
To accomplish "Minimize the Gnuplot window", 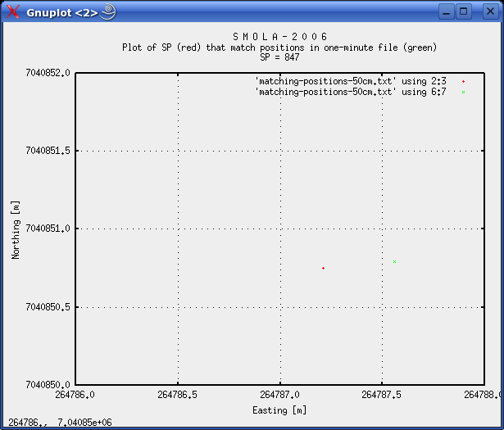I will pyautogui.click(x=447, y=11).
